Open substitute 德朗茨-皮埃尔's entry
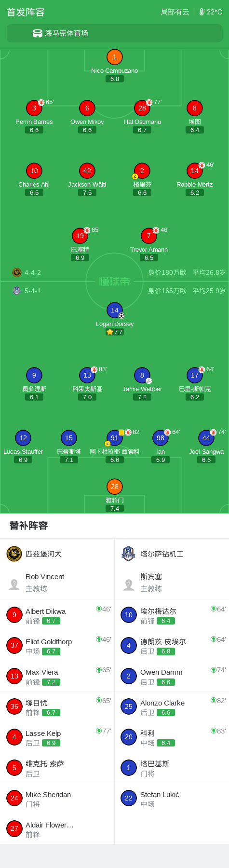 [x=172, y=646]
